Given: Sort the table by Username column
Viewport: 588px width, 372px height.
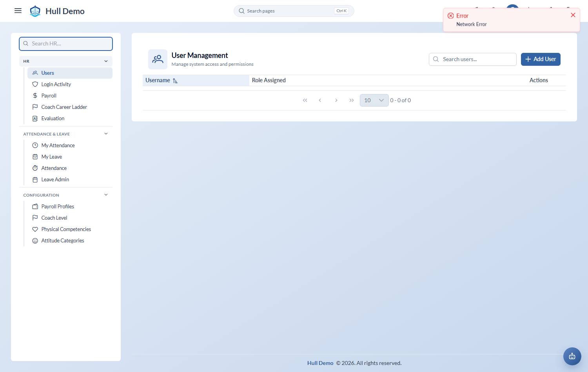Looking at the screenshot, I should coord(196,80).
